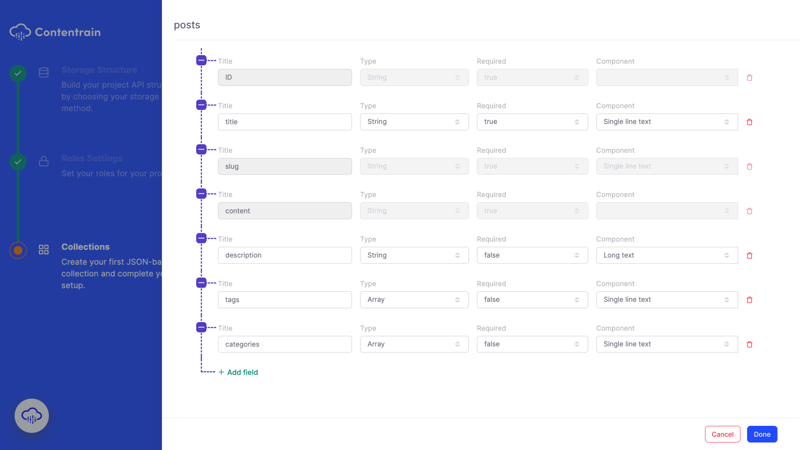Click the Cancel button
This screenshot has width=800, height=450.
click(x=722, y=434)
